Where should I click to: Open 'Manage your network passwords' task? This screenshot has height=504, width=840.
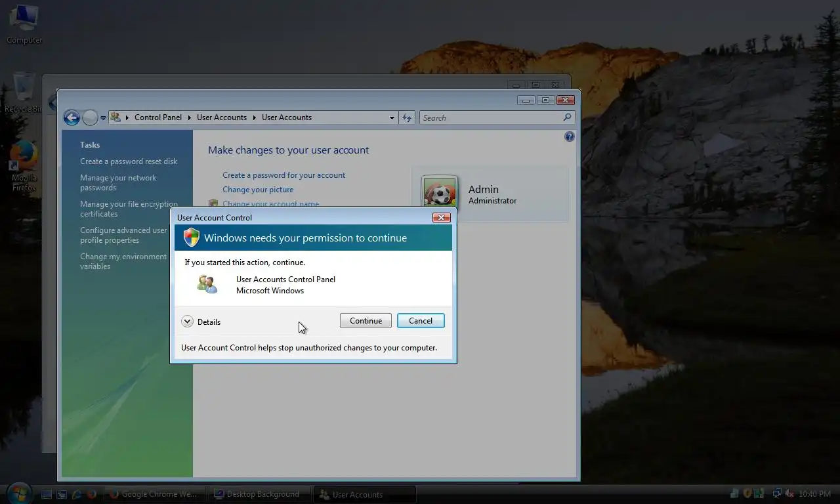[x=118, y=182]
